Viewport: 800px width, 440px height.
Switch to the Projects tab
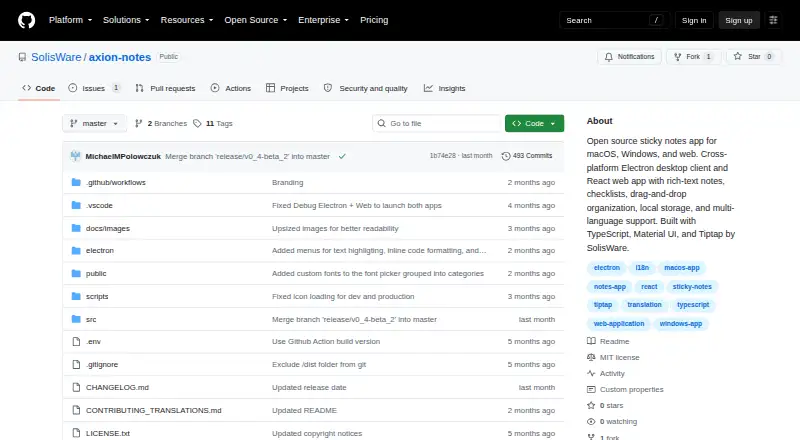pyautogui.click(x=287, y=88)
